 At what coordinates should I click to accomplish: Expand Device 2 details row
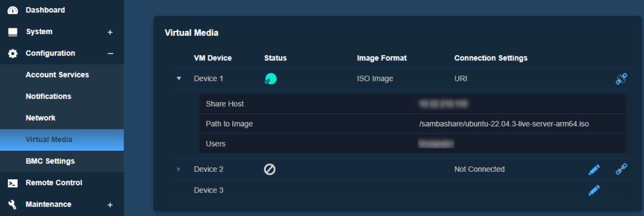179,169
